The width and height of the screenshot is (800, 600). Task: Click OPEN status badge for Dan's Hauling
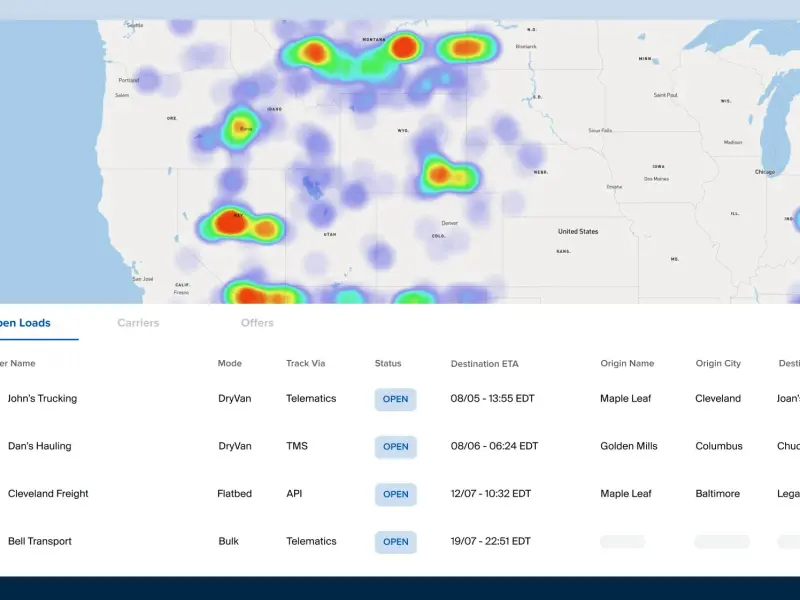(x=395, y=447)
